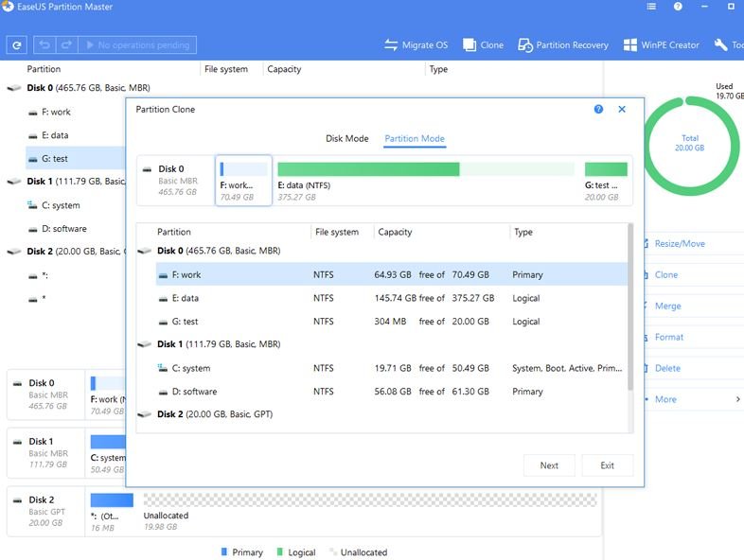744x560 pixels.
Task: Switch to Disk Mode tab
Action: (346, 138)
